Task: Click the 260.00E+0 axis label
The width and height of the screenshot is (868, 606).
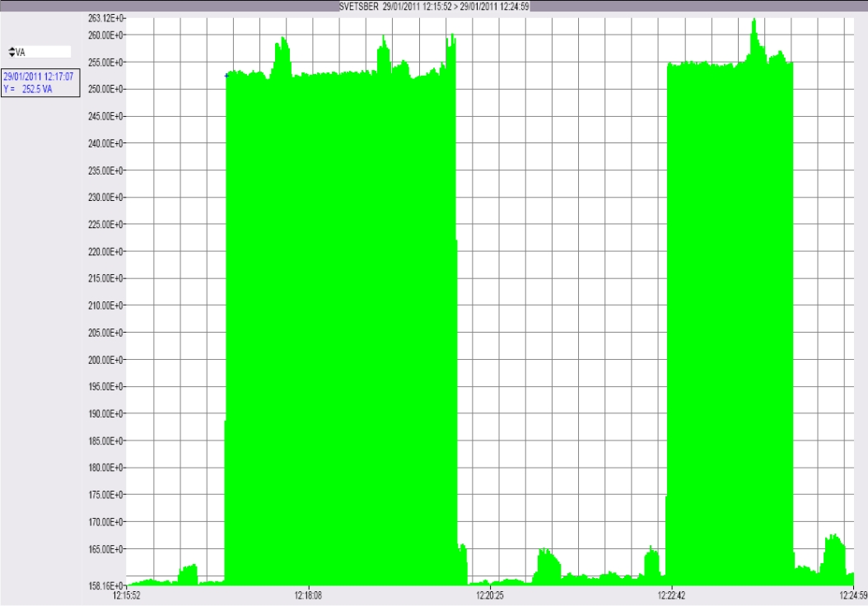Action: point(105,35)
